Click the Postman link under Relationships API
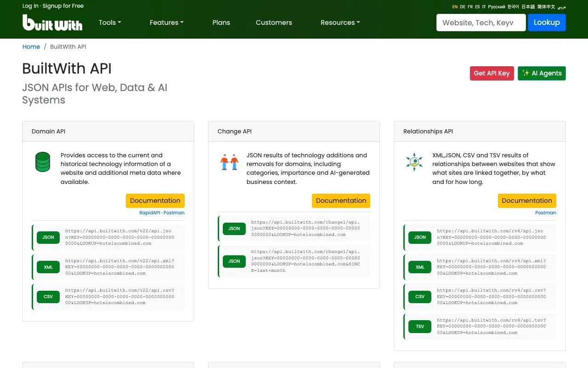The height and width of the screenshot is (368, 588). tap(546, 213)
